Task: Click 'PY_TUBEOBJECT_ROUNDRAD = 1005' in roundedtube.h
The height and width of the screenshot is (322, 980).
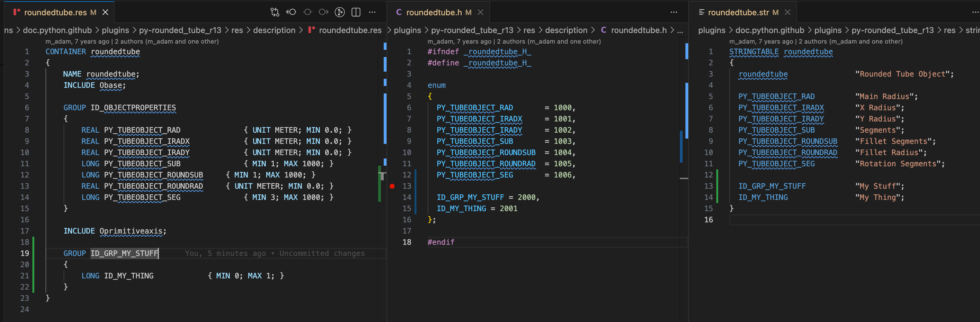Action: pyautogui.click(x=504, y=164)
